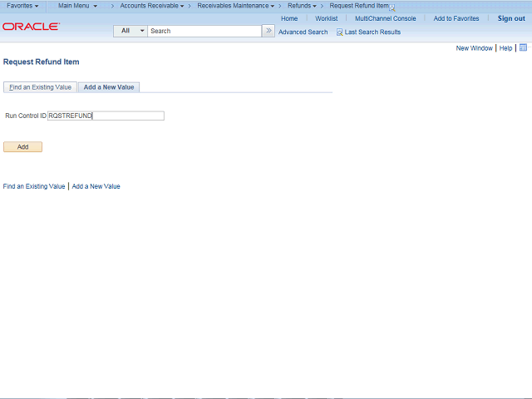Select the Add a New Value tab
The image size is (532, 399).
click(109, 87)
